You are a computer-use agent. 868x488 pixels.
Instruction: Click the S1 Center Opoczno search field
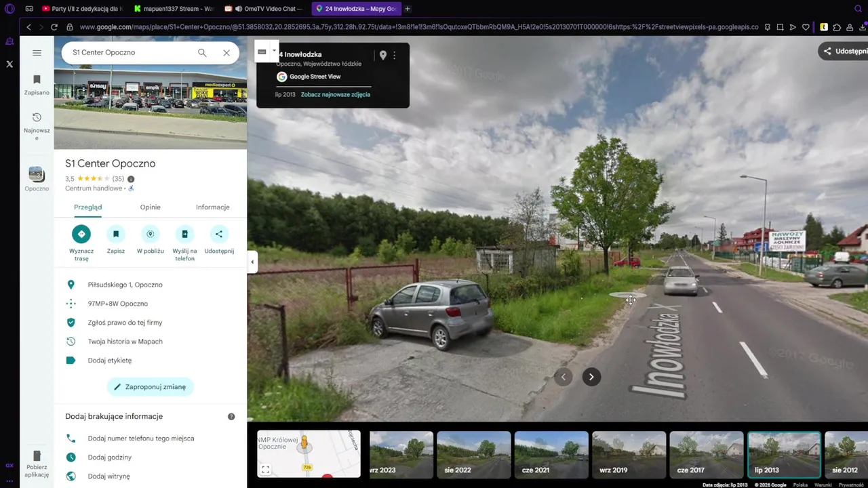click(130, 52)
